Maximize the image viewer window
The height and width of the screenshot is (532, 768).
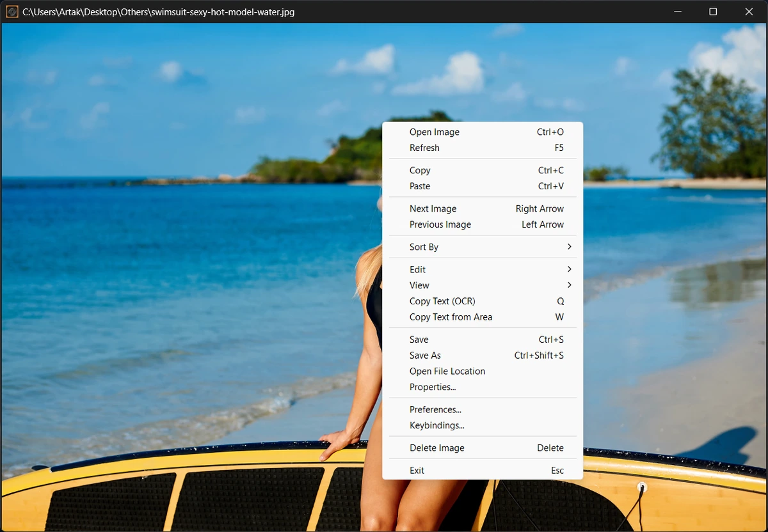[x=713, y=12]
